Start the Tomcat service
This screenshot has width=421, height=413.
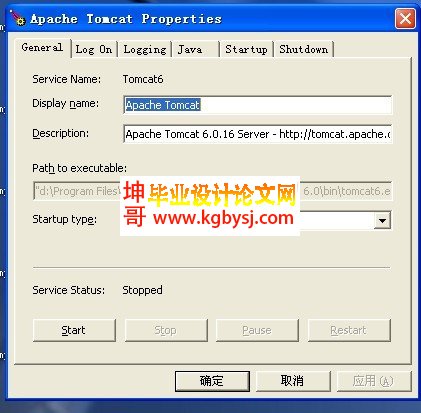[74, 330]
